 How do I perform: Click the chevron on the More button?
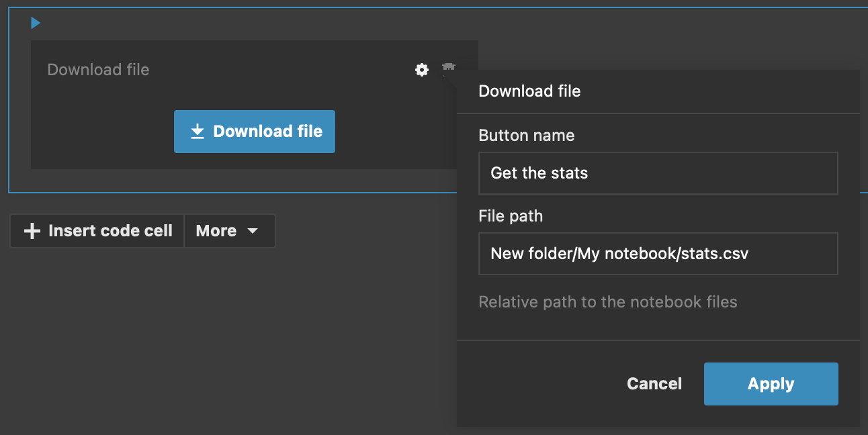pos(253,231)
